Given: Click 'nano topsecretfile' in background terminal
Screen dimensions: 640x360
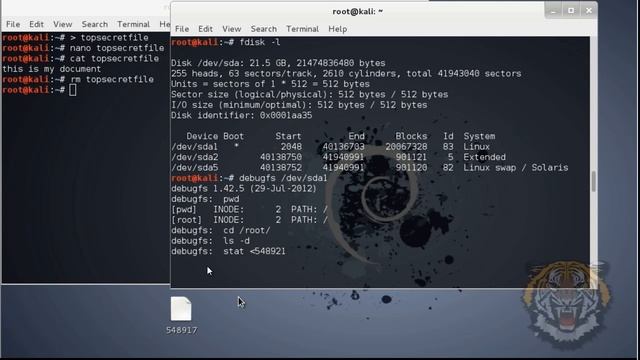Looking at the screenshot, I should [117, 48].
